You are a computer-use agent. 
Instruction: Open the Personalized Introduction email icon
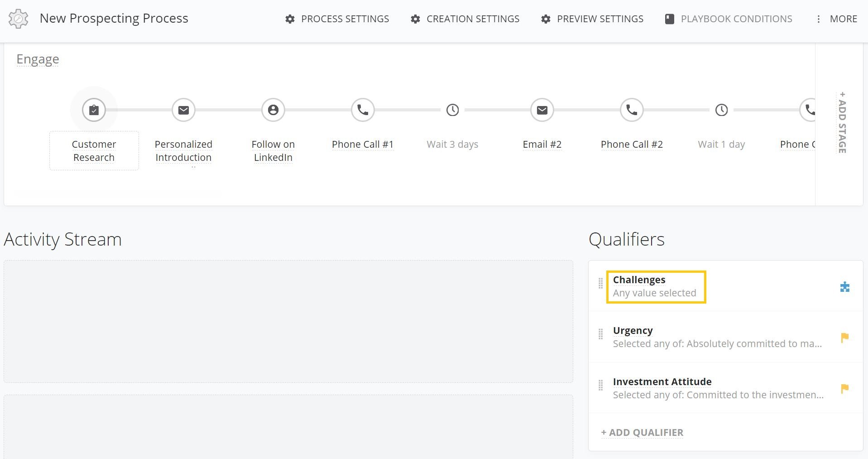click(x=183, y=110)
